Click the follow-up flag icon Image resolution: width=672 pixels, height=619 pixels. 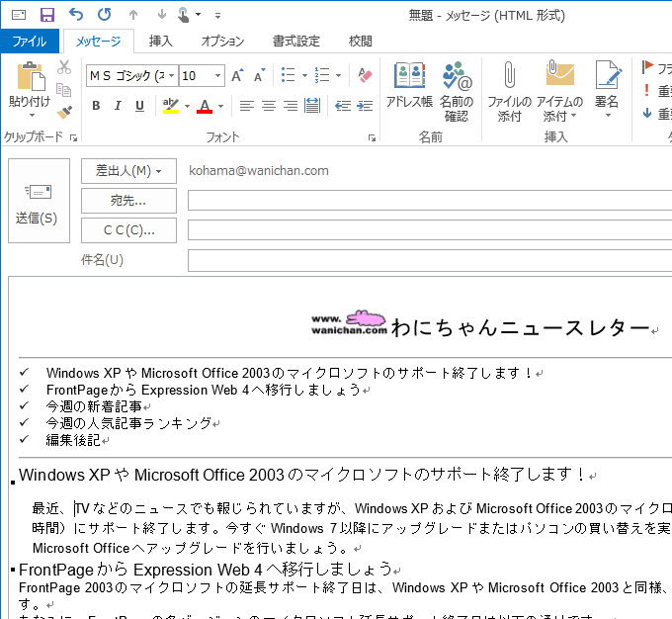[647, 67]
